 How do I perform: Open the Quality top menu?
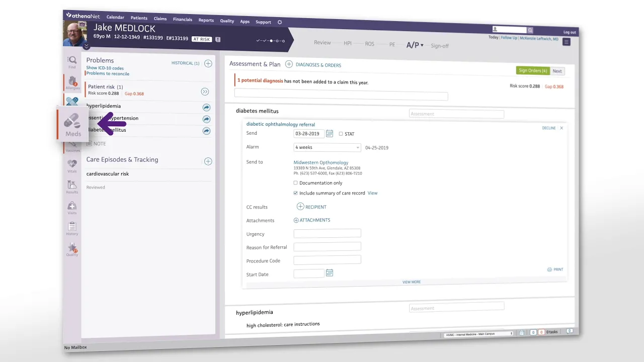[227, 21]
